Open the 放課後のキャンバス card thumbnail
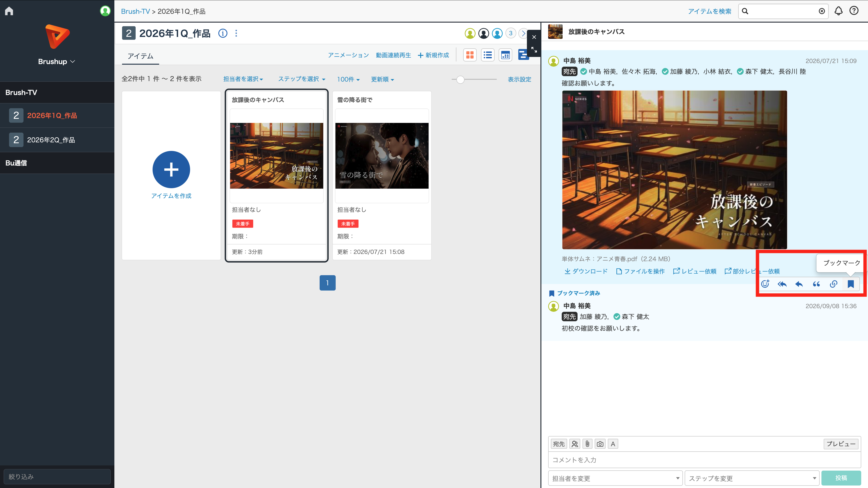This screenshot has width=868, height=488. 277,156
